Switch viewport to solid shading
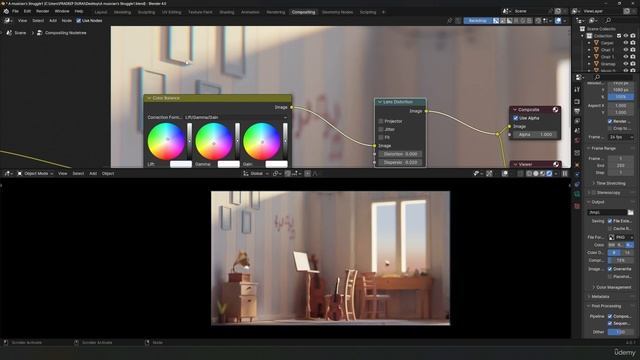 pyautogui.click(x=536, y=173)
